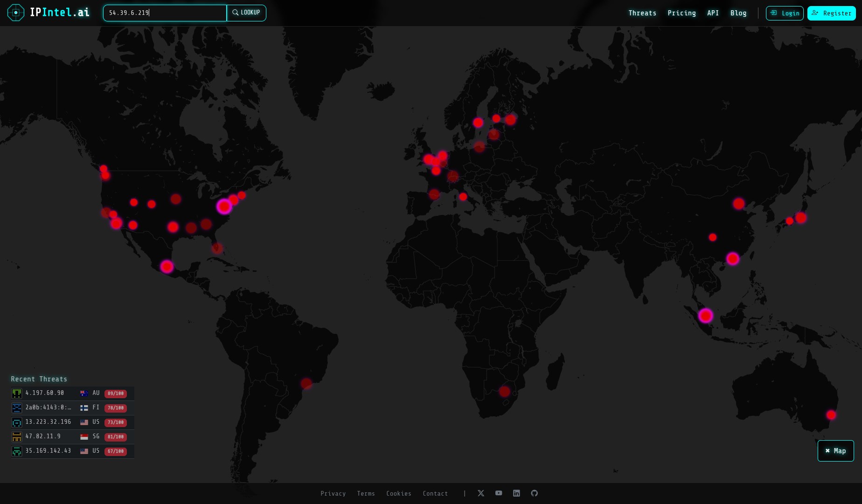Open the Threats menu item
The width and height of the screenshot is (862, 504).
(642, 13)
